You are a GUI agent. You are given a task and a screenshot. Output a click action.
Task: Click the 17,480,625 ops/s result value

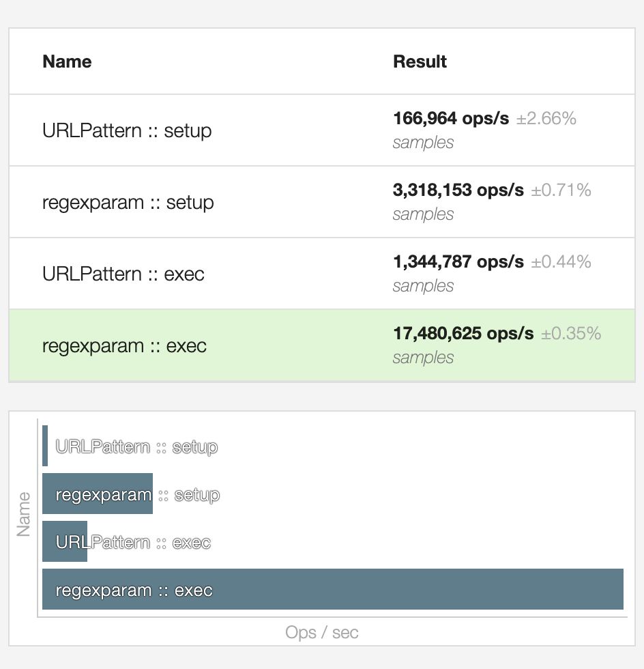[x=463, y=333]
